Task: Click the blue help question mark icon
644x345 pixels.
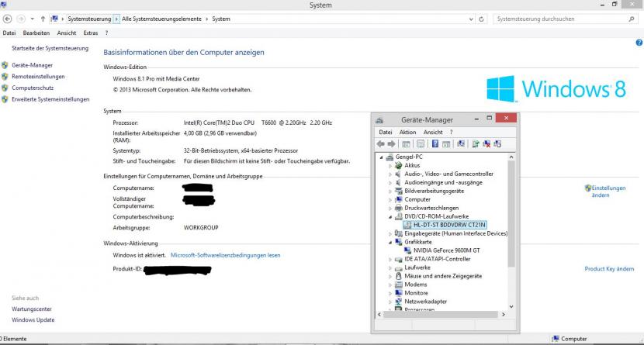Action: pos(639,43)
